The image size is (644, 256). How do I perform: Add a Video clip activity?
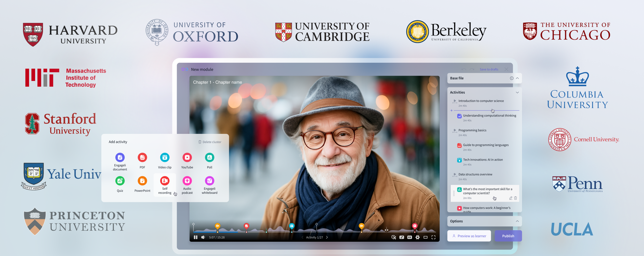click(x=165, y=161)
